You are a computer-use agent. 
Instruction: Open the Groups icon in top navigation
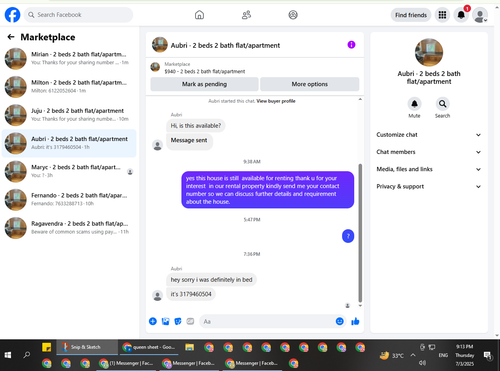coord(293,15)
